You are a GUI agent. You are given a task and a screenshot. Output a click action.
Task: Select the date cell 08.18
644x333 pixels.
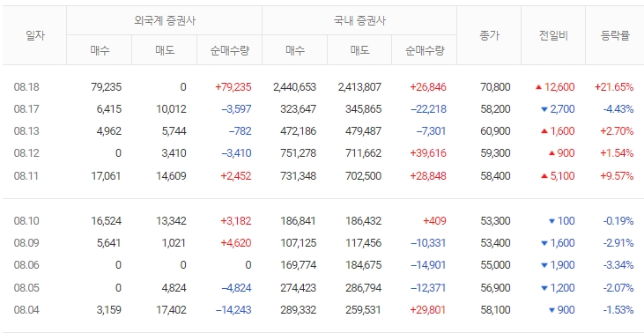pyautogui.click(x=26, y=87)
